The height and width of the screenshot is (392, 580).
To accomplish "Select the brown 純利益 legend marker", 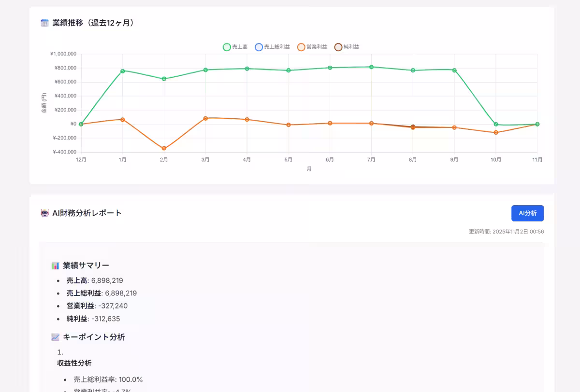I will [x=339, y=47].
